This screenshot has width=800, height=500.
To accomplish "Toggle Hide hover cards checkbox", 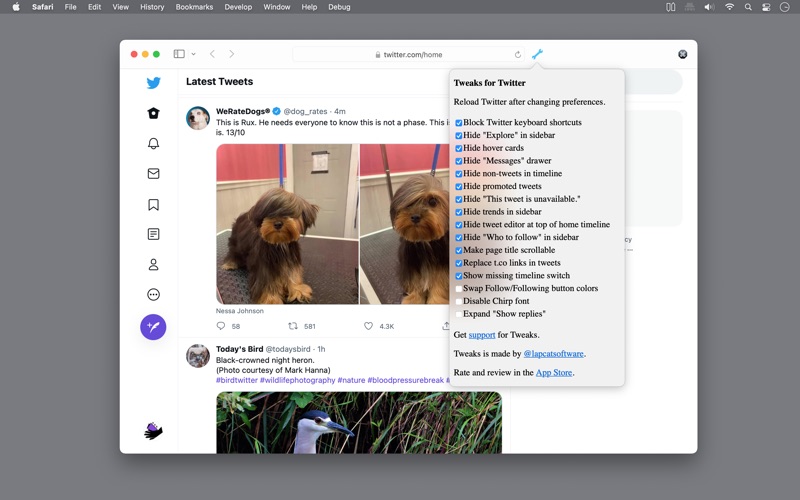I will pos(459,148).
